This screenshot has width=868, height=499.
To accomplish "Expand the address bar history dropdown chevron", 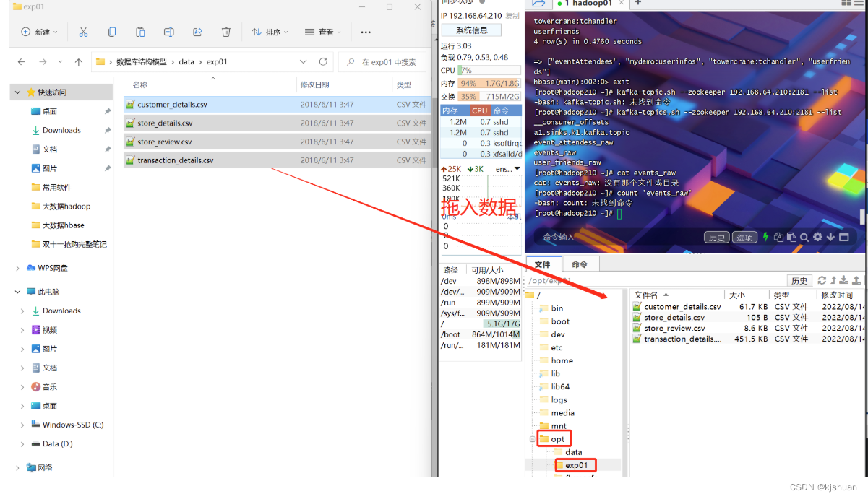I will point(304,62).
